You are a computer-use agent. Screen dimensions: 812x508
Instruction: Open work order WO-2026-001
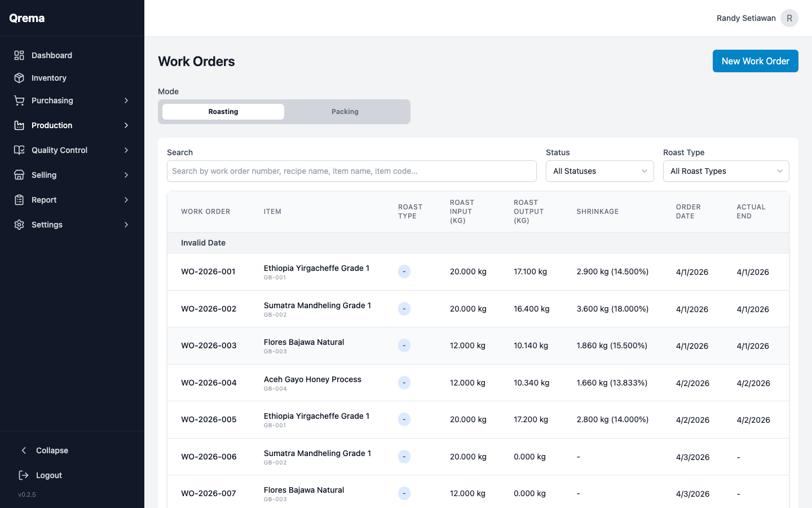point(208,271)
